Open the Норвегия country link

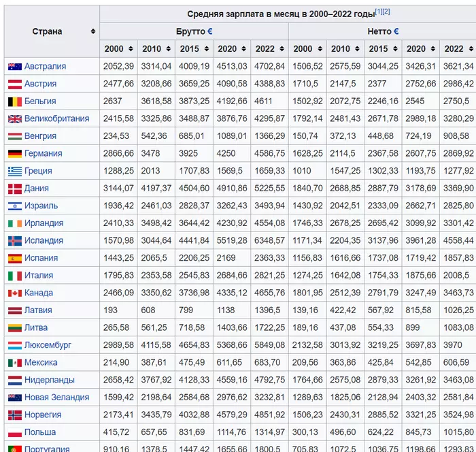point(43,415)
